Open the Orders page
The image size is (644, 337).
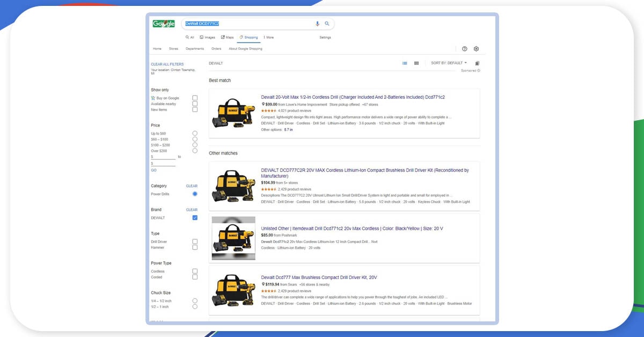216,49
